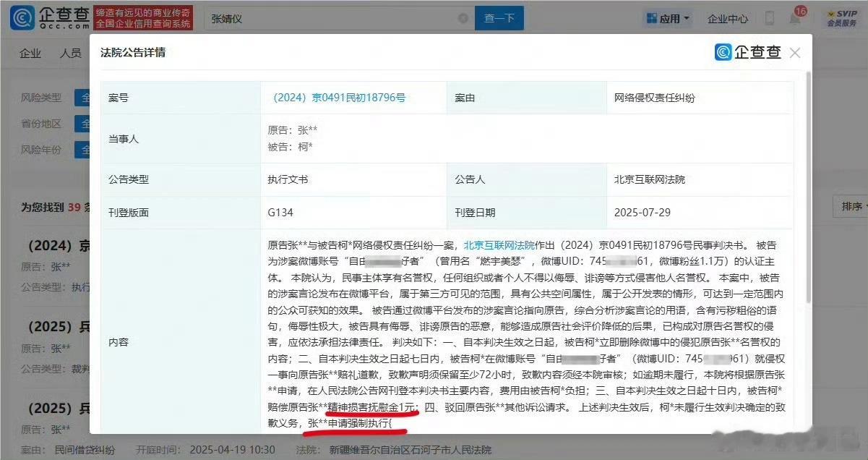Focus the search field containing 张婧仪
The image size is (868, 460).
coord(332,18)
